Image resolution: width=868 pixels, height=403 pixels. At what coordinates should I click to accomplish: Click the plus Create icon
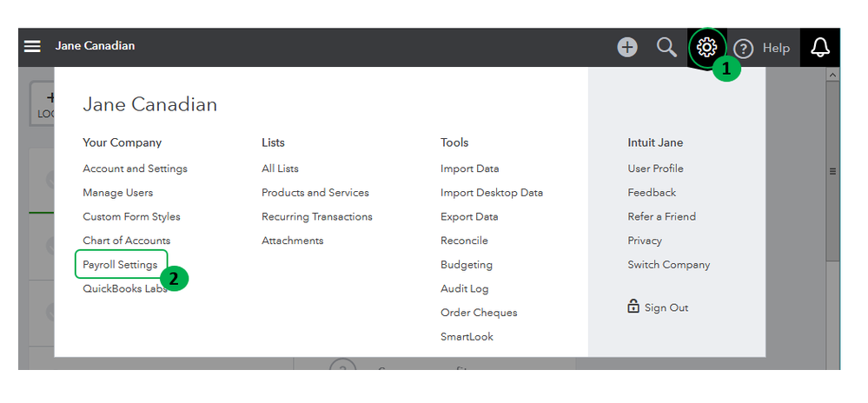tap(626, 47)
